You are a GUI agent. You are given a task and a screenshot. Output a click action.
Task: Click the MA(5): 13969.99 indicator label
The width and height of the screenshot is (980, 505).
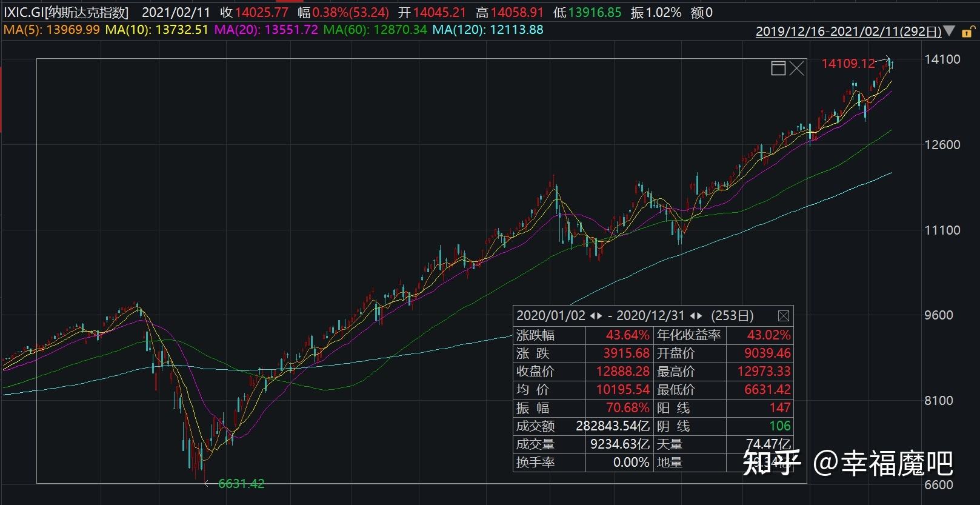coord(52,30)
